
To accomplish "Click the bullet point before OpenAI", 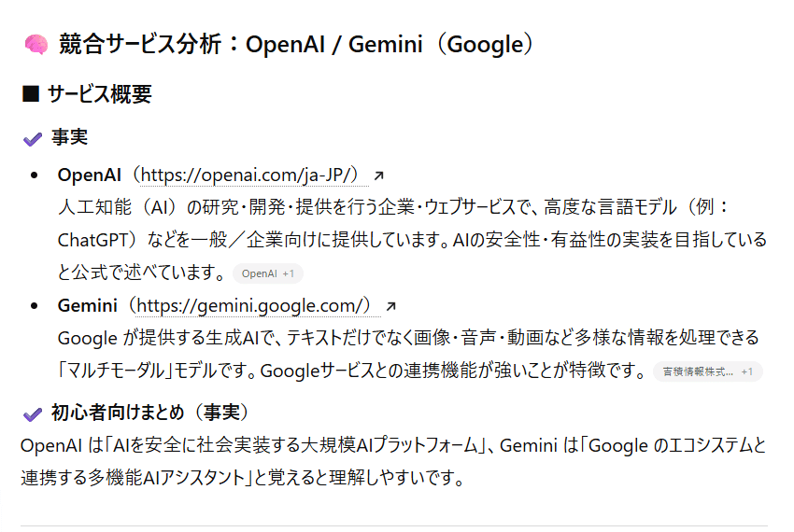I will [35, 175].
